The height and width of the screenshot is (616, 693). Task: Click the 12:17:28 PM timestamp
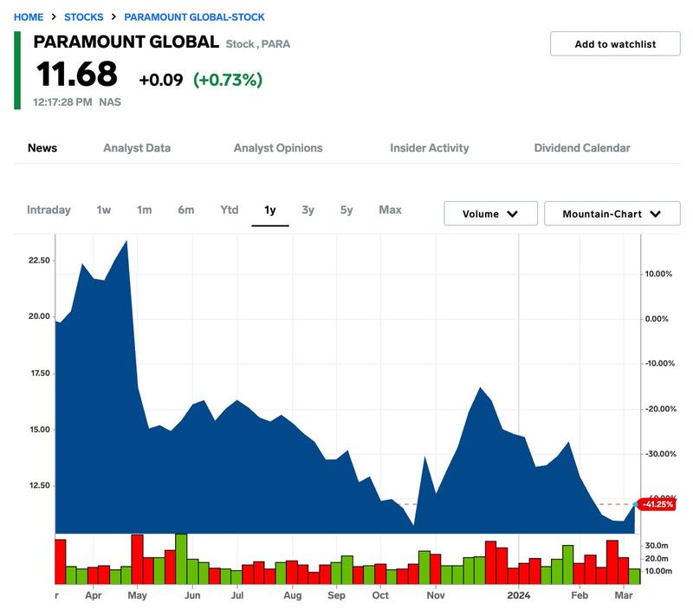tap(62, 102)
